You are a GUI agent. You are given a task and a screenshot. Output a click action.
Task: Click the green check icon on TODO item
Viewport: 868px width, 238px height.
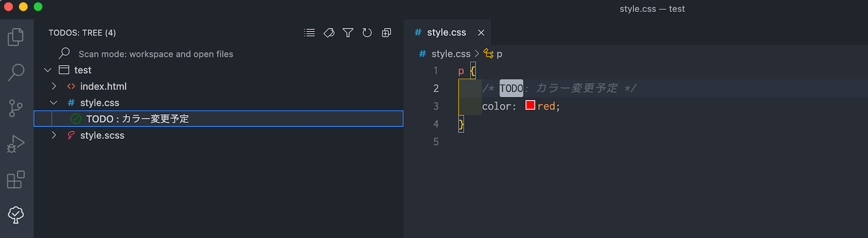point(76,118)
